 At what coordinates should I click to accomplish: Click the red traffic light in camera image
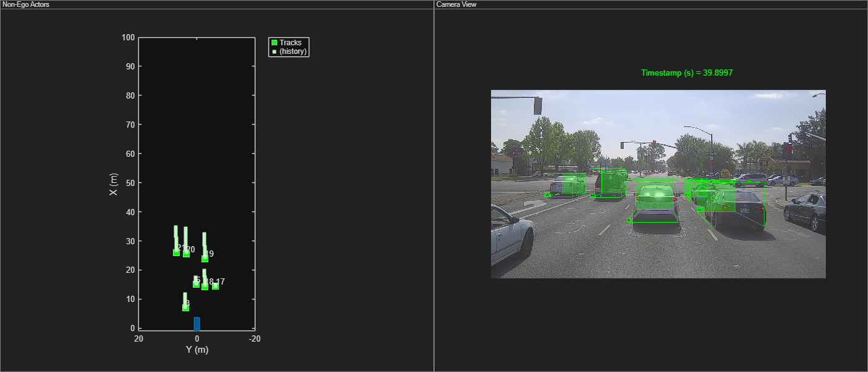coord(787,148)
